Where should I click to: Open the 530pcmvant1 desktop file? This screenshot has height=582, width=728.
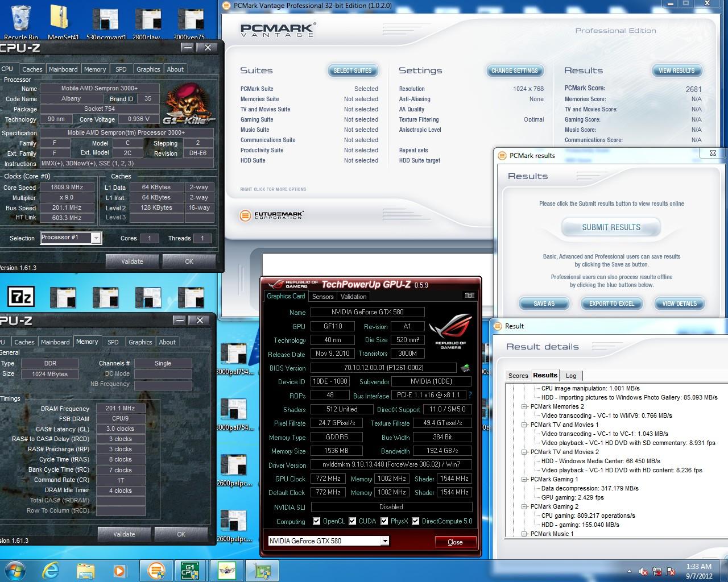click(x=106, y=24)
